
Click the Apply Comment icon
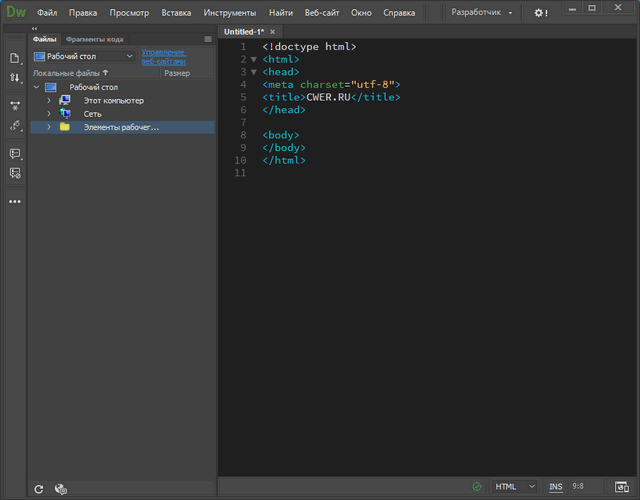(14, 153)
